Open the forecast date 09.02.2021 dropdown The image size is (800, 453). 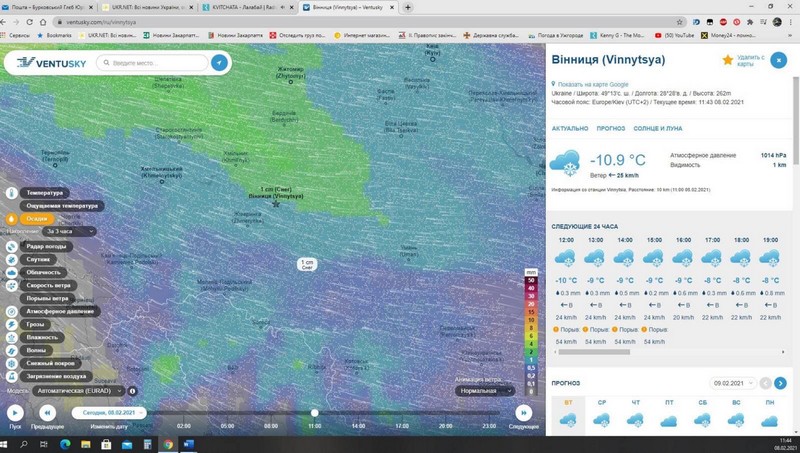[732, 383]
